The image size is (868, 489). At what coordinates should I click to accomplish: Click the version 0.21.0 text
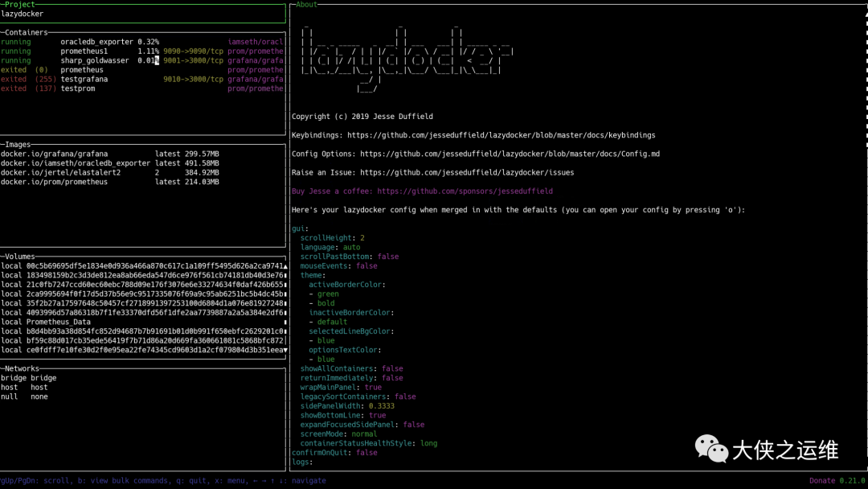point(853,481)
